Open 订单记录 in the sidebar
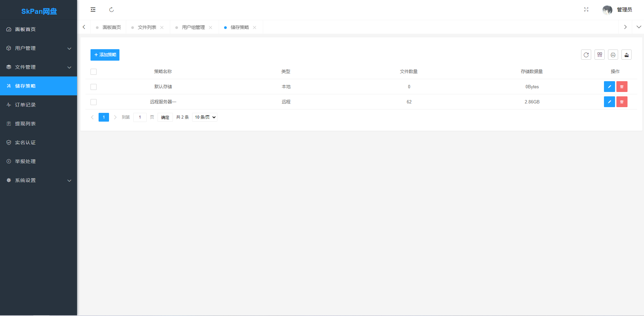Image resolution: width=644 pixels, height=316 pixels. 25,105
